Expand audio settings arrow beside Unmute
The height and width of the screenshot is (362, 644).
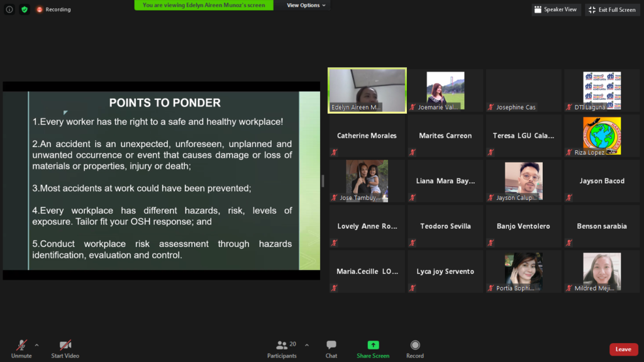point(36,345)
